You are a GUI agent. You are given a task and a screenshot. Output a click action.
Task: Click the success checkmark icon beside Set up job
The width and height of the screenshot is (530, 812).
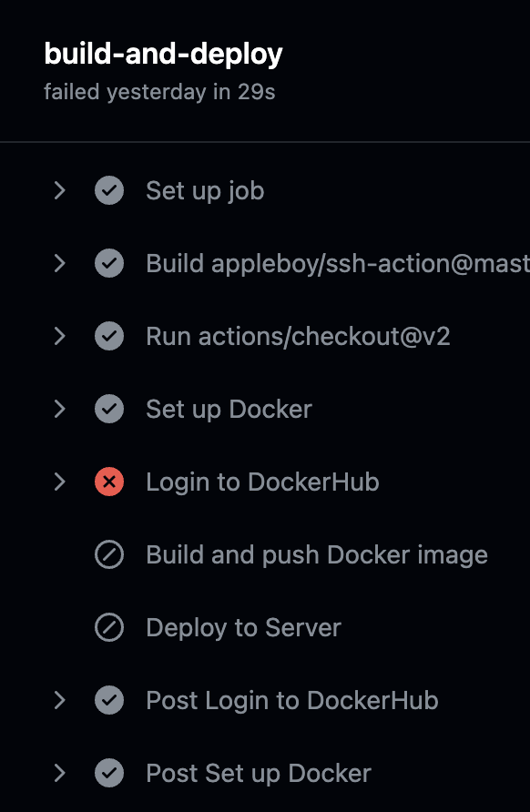pos(109,190)
